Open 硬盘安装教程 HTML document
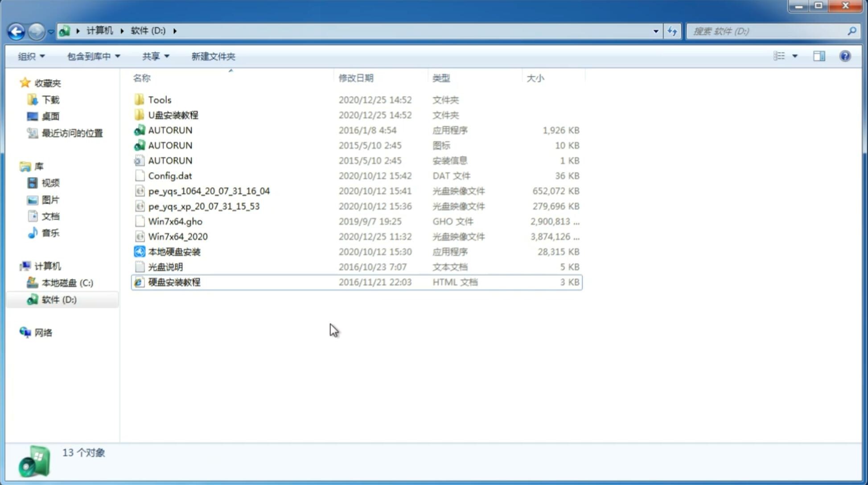Viewport: 868px width, 485px height. (x=174, y=282)
